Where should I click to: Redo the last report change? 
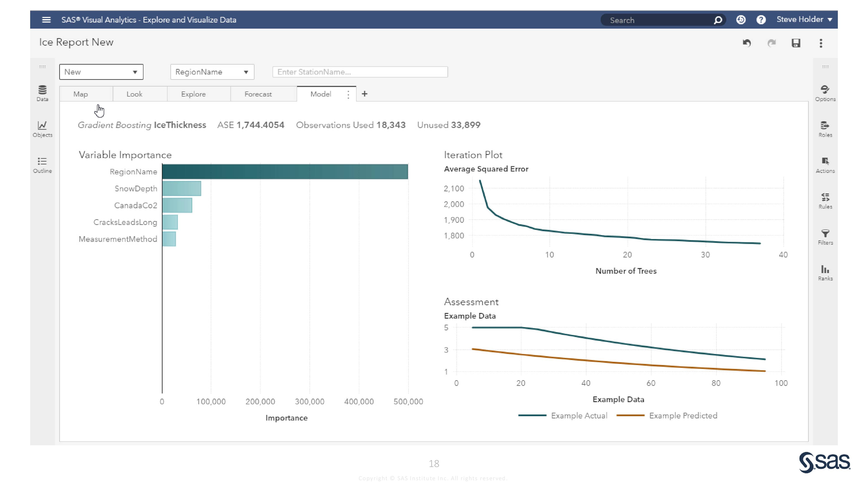pyautogui.click(x=771, y=43)
